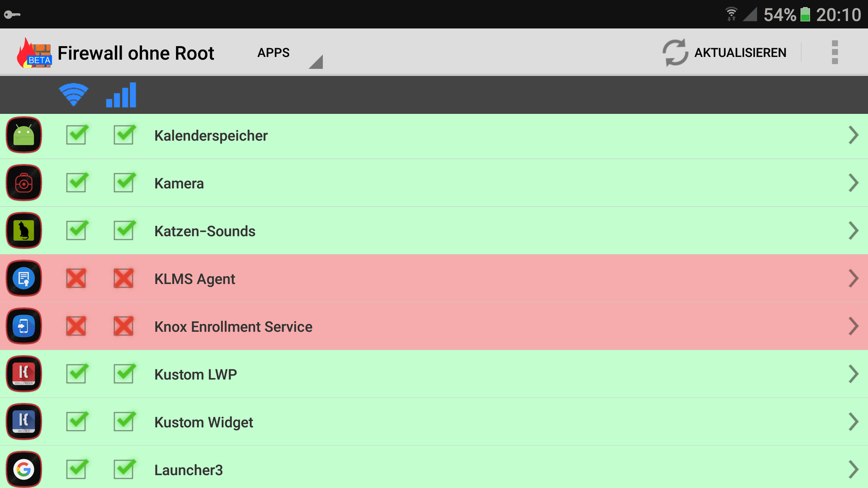Tap the blue WiFi column header icon
This screenshot has height=488, width=868.
tap(73, 94)
